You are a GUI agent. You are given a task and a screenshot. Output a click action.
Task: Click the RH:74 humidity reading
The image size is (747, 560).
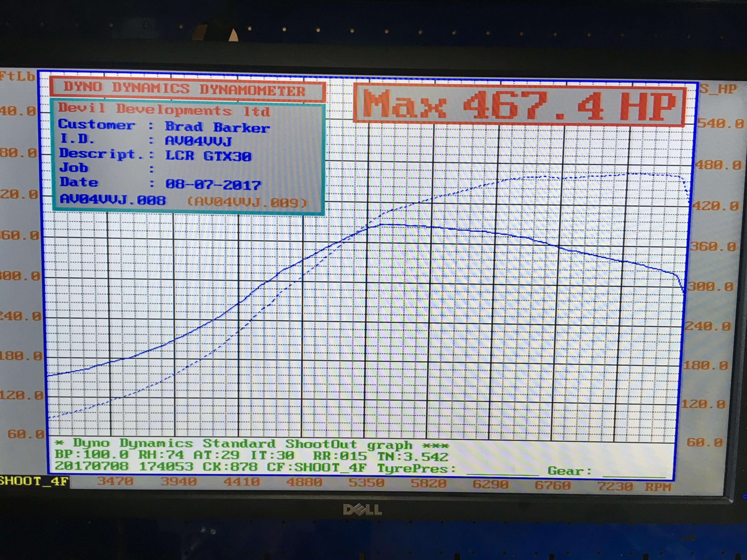161,455
